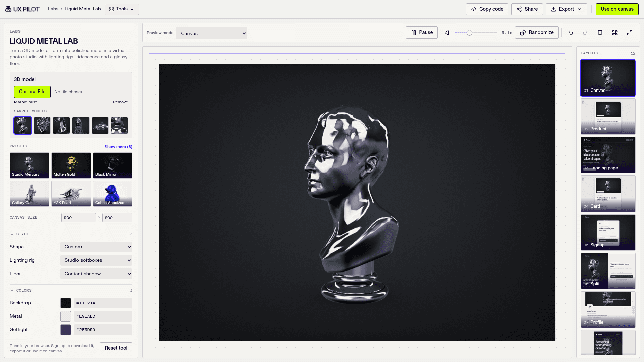Switch to the 05 Signup layout

[608, 232]
